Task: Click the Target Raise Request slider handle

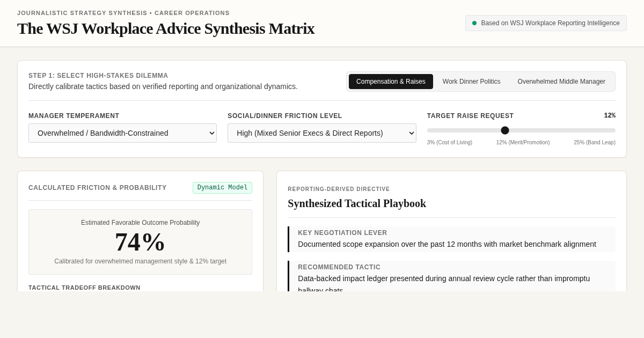Action: pyautogui.click(x=505, y=130)
